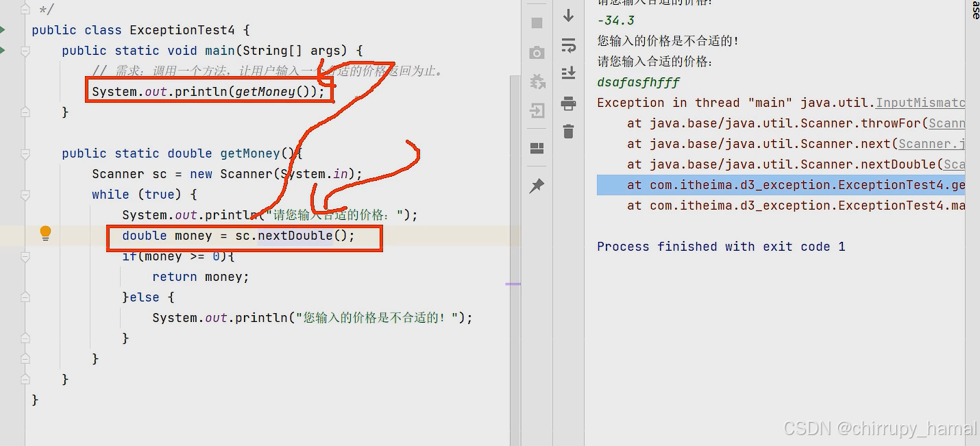Click the console input '-34.3'
This screenshot has width=980, height=446.
point(615,21)
